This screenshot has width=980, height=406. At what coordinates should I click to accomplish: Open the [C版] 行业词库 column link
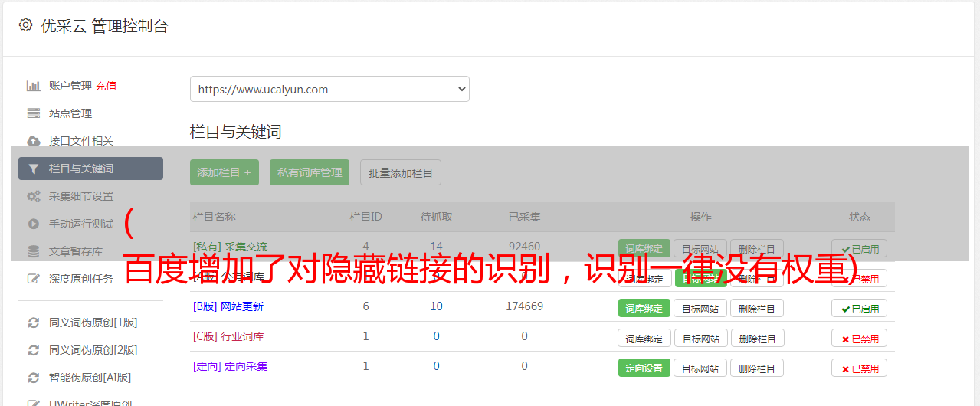click(x=228, y=336)
